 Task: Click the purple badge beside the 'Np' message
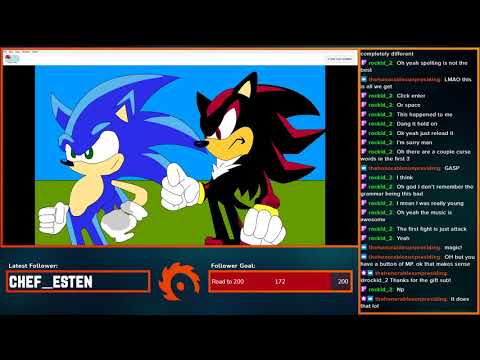[x=364, y=289]
